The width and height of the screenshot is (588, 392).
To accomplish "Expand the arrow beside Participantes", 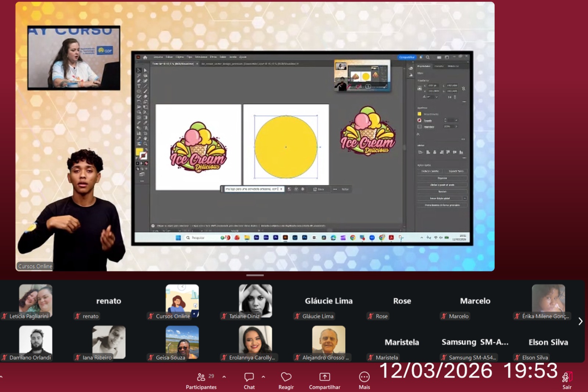I will (224, 377).
